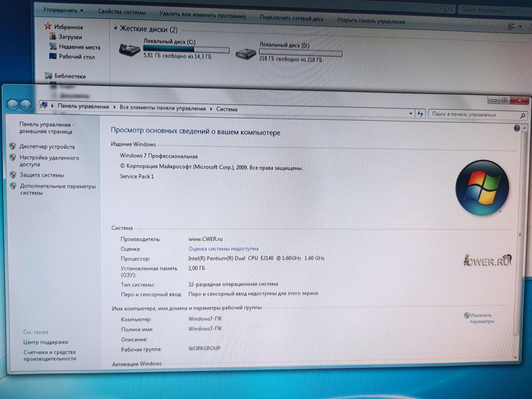The height and width of the screenshot is (399, 532).
Task: Open the Упорядочить dropdown in Explorer
Action: coord(63,10)
